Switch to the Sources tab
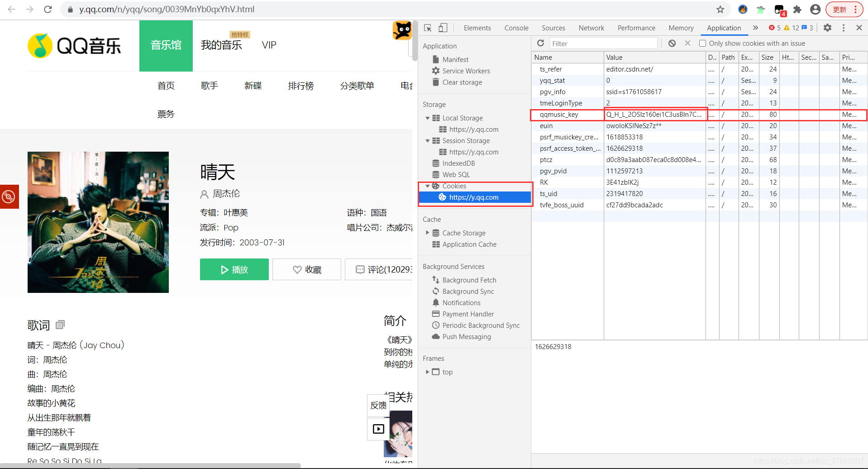The image size is (868, 469). point(553,28)
